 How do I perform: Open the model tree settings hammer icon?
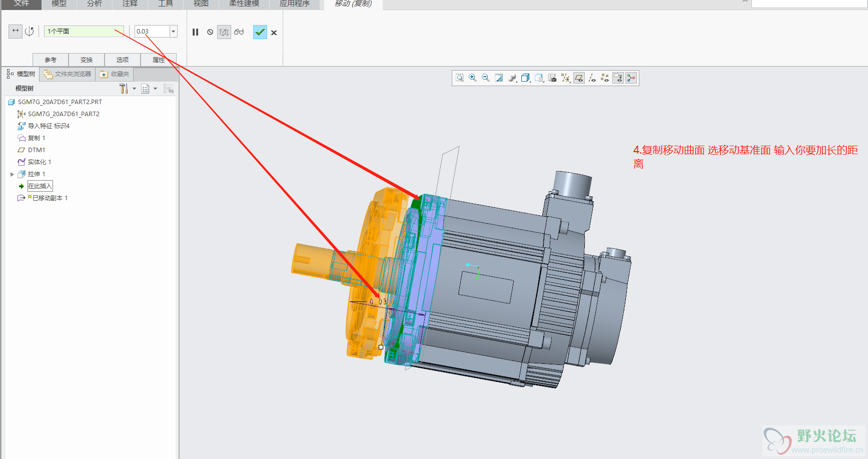click(124, 89)
